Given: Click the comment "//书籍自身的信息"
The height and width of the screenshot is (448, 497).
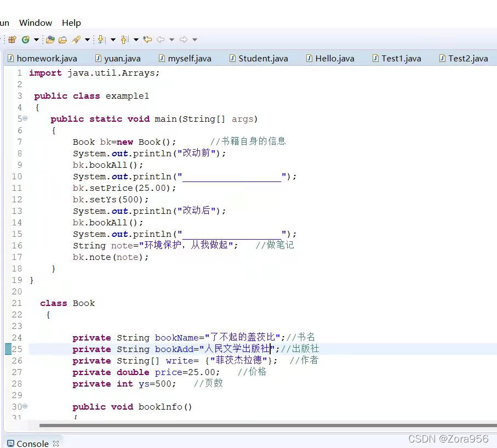Looking at the screenshot, I should pyautogui.click(x=248, y=141).
